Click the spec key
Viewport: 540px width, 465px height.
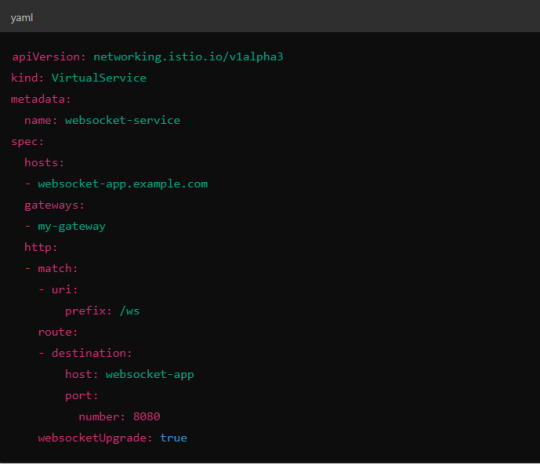tap(27, 142)
